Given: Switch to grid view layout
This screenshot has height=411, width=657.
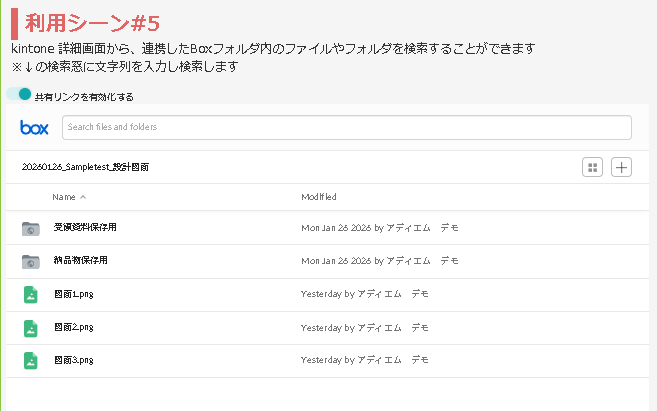Looking at the screenshot, I should pyautogui.click(x=592, y=167).
